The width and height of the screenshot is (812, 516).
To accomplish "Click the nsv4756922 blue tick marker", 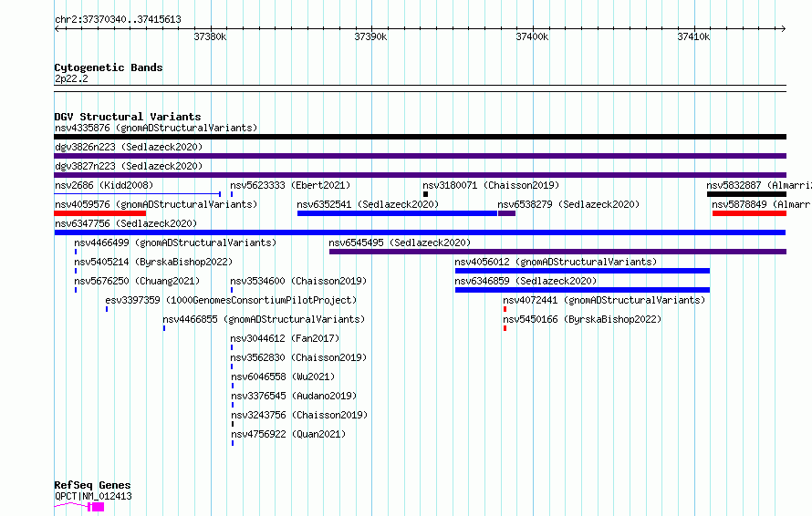I will 233,444.
